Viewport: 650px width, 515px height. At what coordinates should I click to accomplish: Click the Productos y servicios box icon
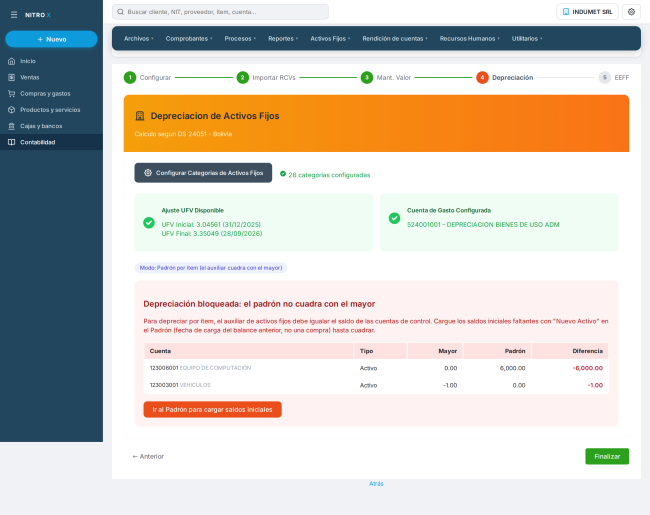coord(12,109)
